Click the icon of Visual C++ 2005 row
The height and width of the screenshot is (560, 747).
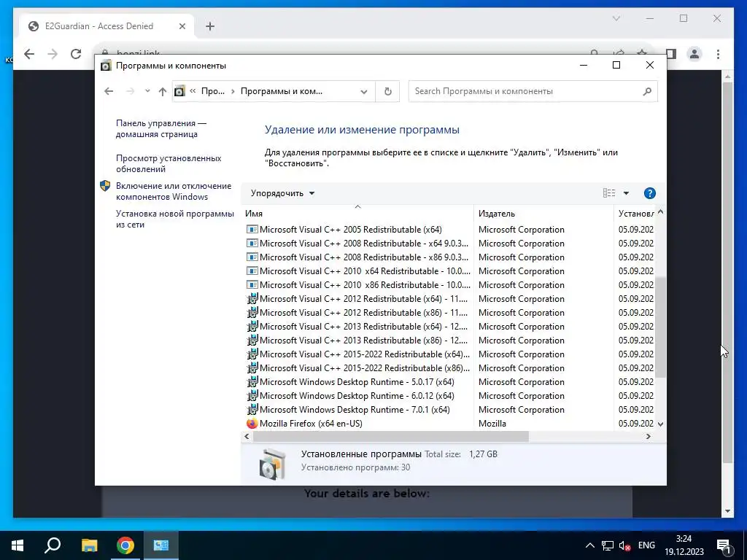coord(252,230)
